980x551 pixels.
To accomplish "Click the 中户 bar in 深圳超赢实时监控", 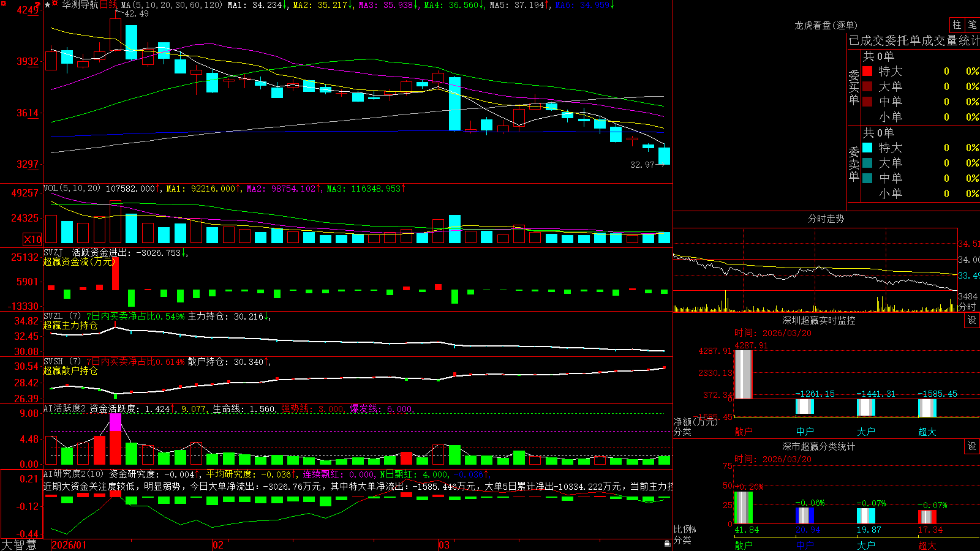I will (805, 407).
